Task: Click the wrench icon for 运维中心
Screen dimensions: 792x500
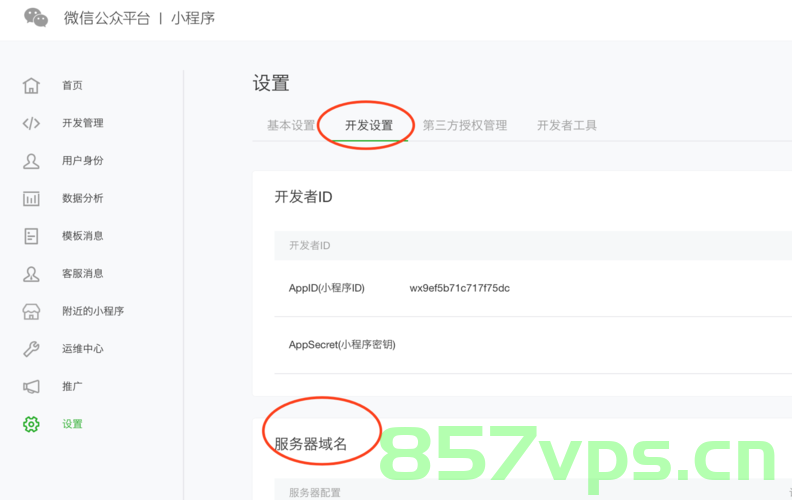Action: [31, 349]
